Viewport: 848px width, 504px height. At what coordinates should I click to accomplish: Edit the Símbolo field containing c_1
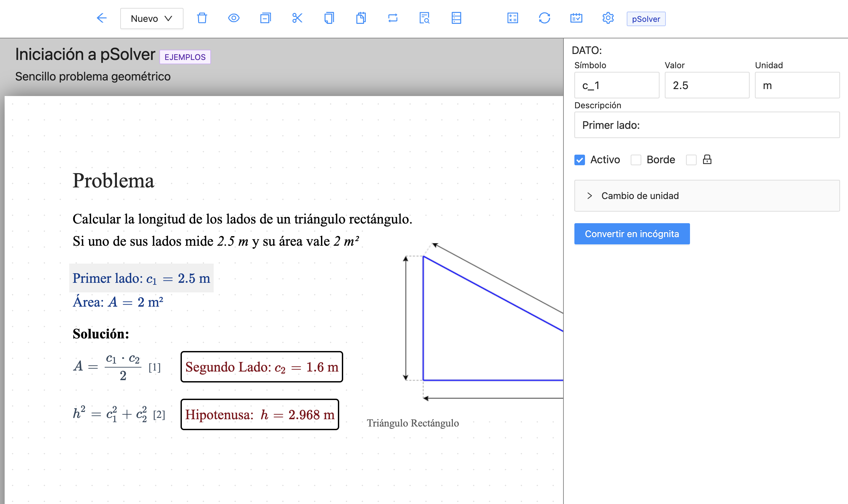tap(617, 85)
